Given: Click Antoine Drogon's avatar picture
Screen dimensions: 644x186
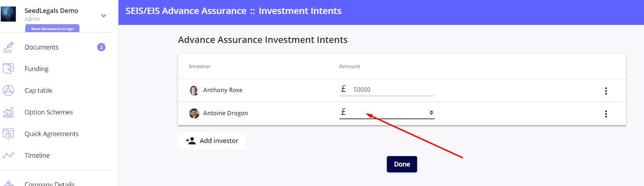Looking at the screenshot, I should [x=194, y=113].
